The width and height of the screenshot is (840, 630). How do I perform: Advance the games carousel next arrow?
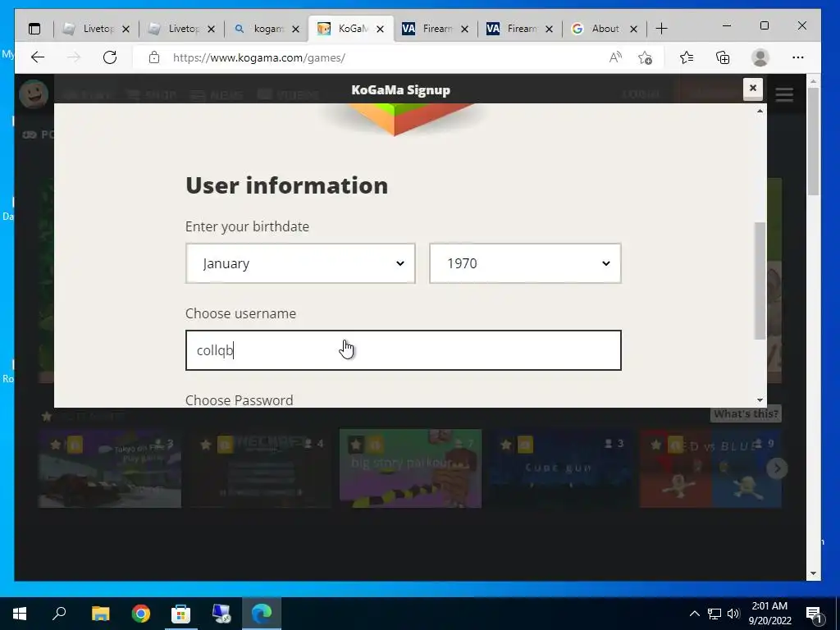[777, 468]
